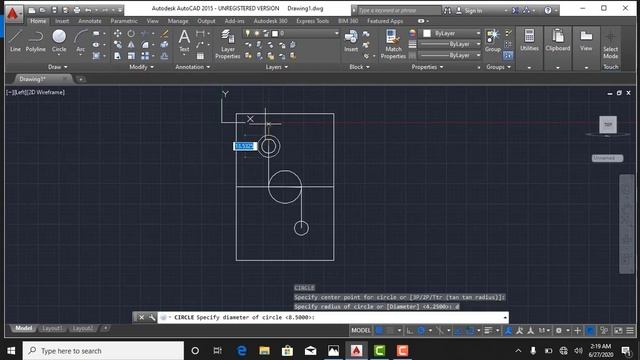Click the Move tool in Modify panel
The height and width of the screenshot is (360, 640).
118,33
